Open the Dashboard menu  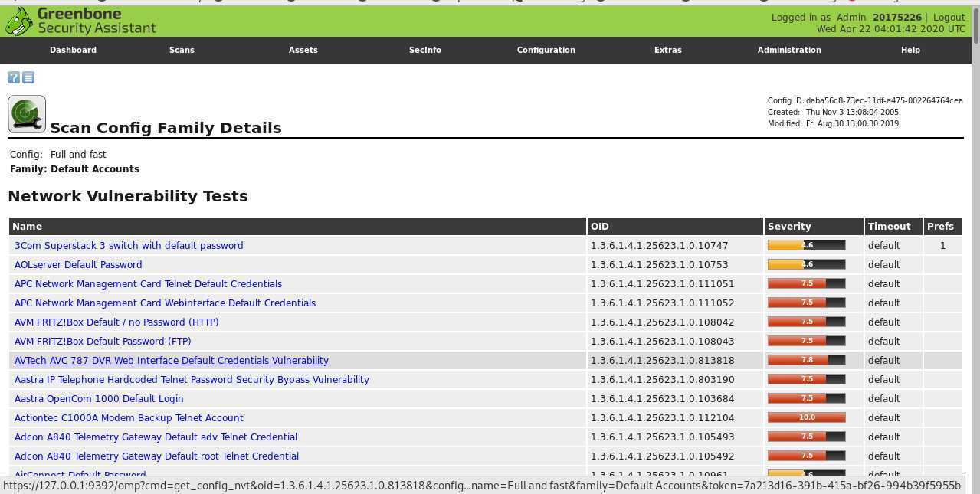[x=73, y=50]
